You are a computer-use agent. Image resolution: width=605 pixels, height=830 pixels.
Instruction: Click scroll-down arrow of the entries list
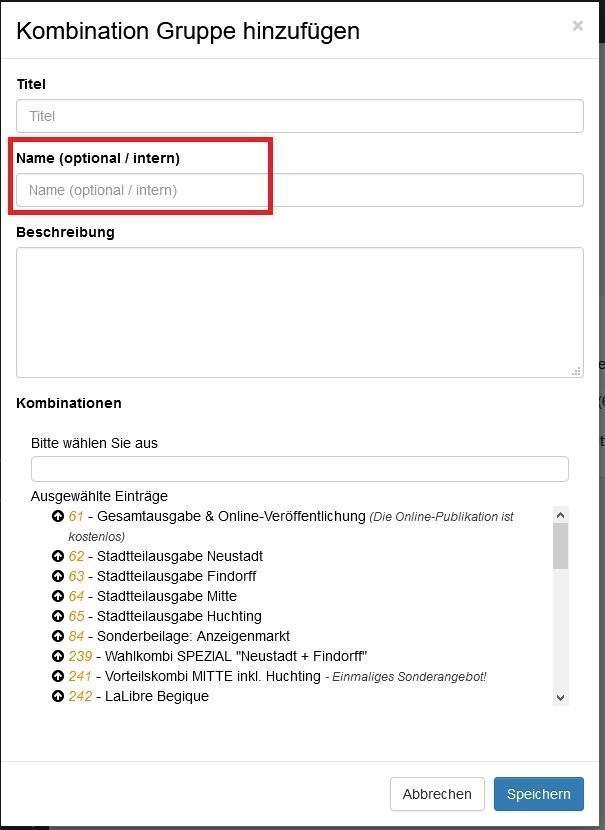tap(561, 698)
